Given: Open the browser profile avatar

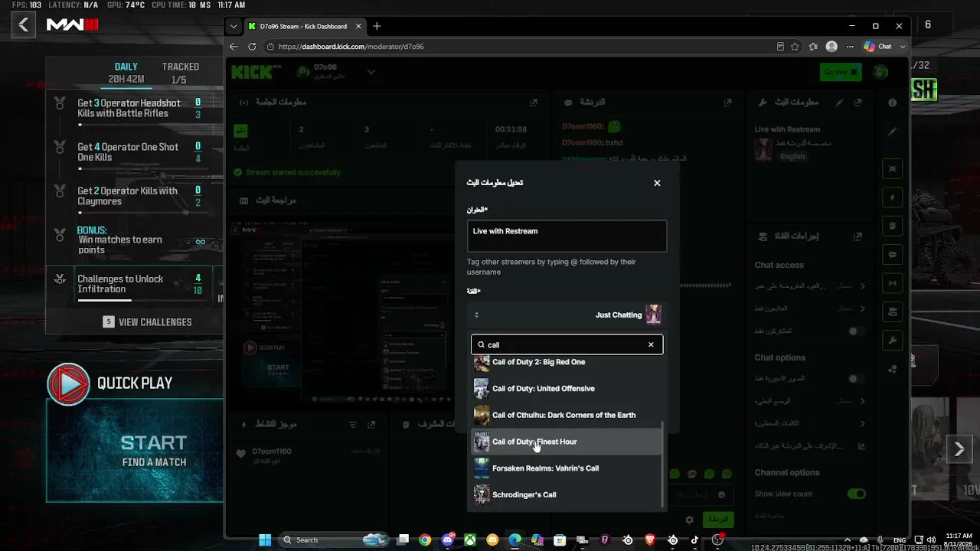Looking at the screenshot, I should 831,47.
